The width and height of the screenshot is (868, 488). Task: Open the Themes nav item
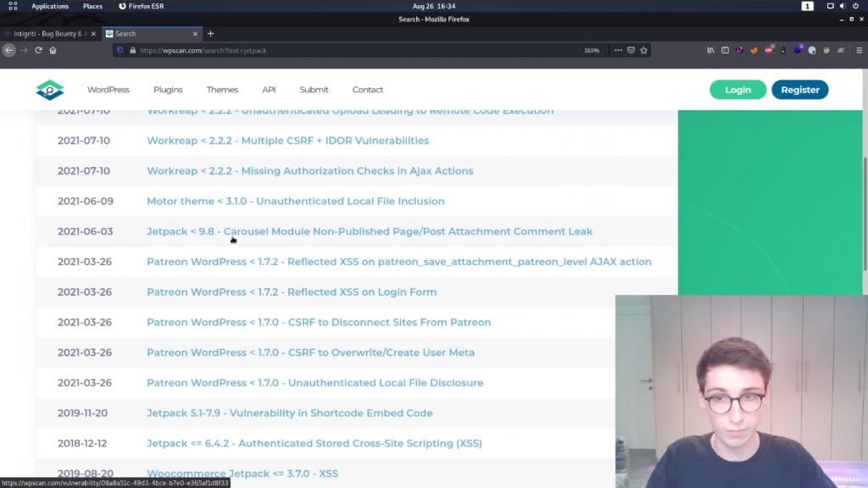click(222, 90)
